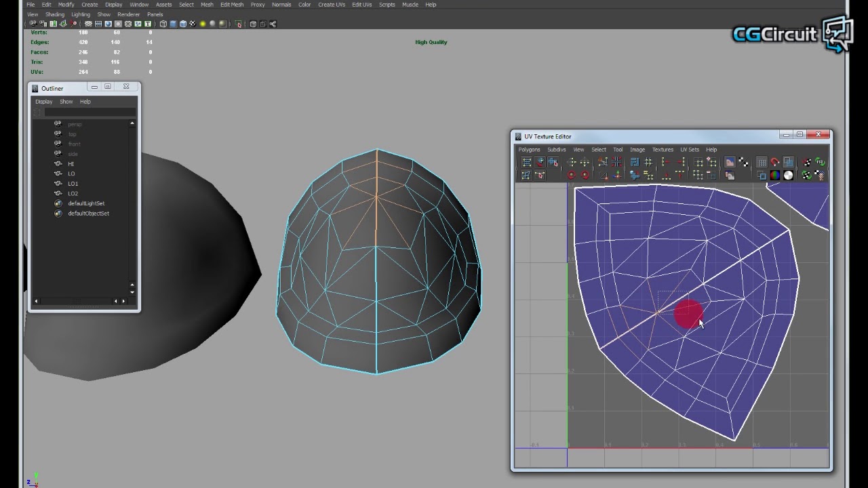This screenshot has width=868, height=488.
Task: Toggle the UV editor grid display icon
Action: (762, 162)
